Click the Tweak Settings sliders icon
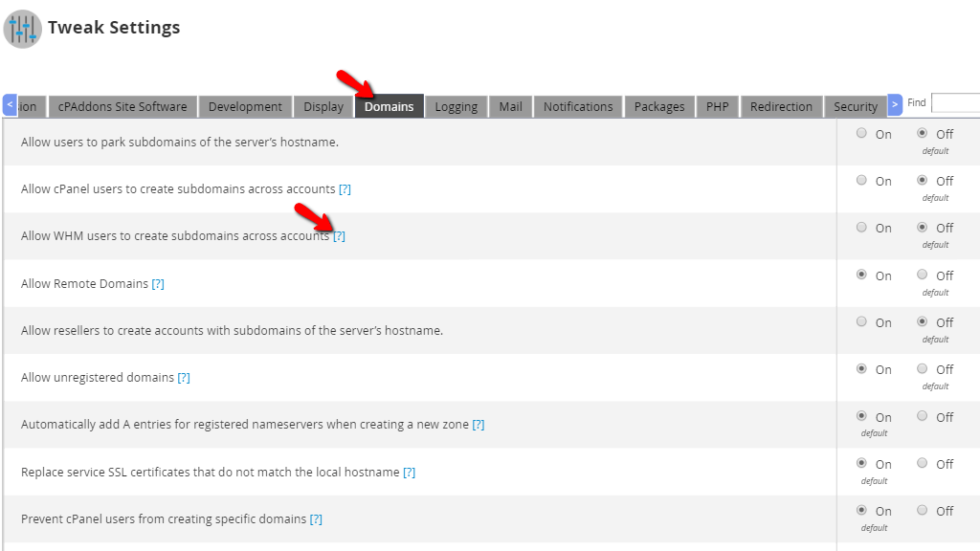Screen dimensions: 980x551 [x=23, y=29]
